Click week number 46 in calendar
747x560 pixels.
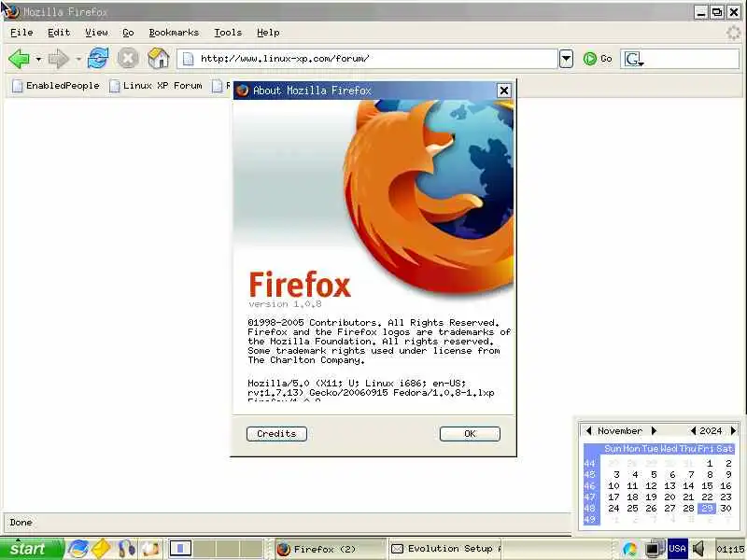pos(590,486)
